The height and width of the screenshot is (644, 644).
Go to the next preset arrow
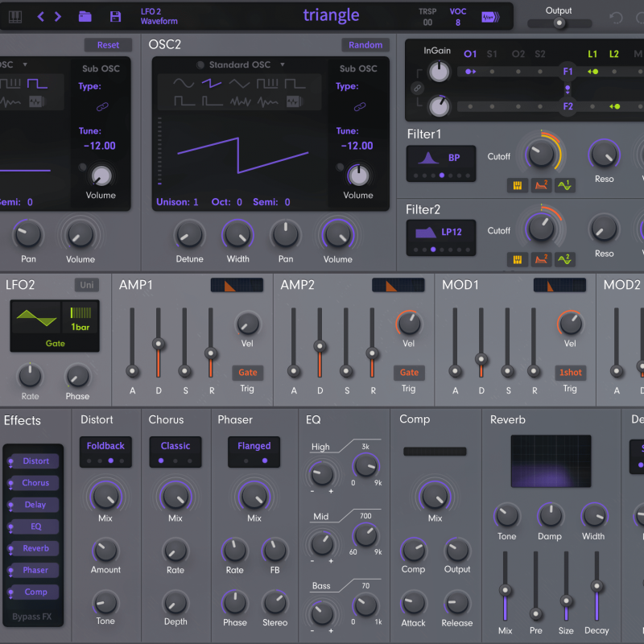[x=58, y=16]
